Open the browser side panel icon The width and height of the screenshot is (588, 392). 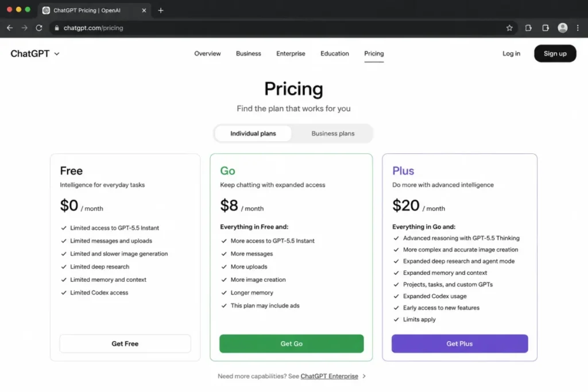click(x=546, y=28)
